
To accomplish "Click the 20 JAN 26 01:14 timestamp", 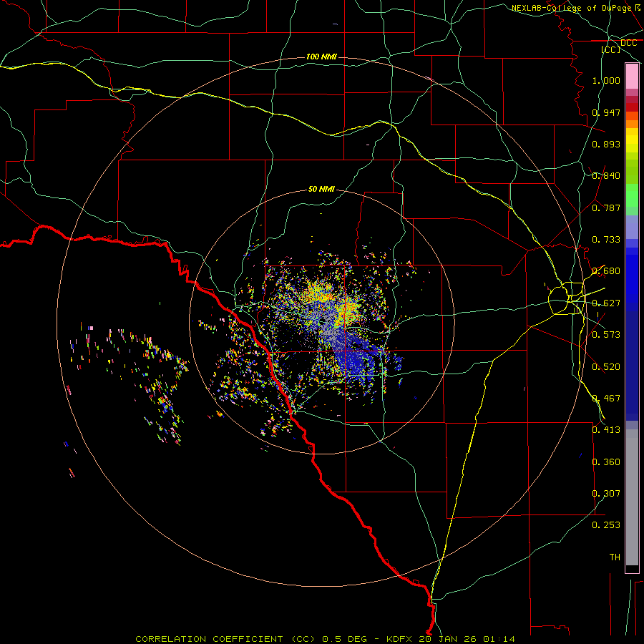I will click(467, 639).
